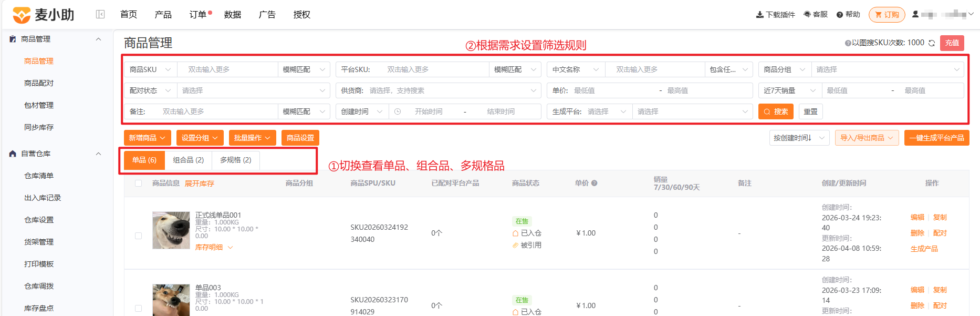Open the 按创建时间 sort dropdown
Screen dimensions: 980x316
[x=799, y=138]
